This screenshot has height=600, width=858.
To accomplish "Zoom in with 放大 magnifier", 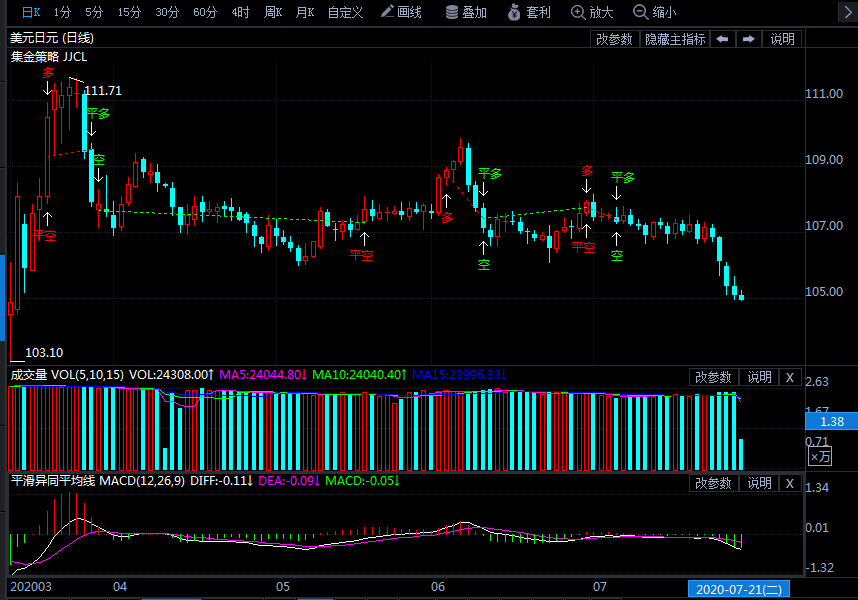I will point(592,12).
